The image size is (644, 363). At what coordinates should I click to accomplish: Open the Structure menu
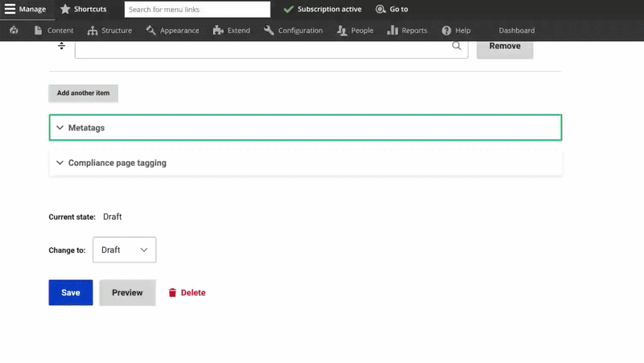(x=117, y=31)
